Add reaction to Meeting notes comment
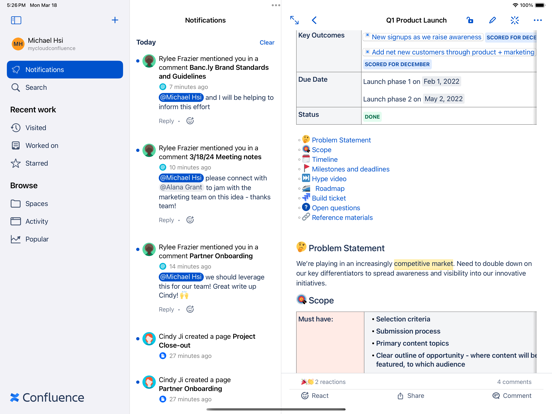This screenshot has width=552, height=414. [x=190, y=220]
